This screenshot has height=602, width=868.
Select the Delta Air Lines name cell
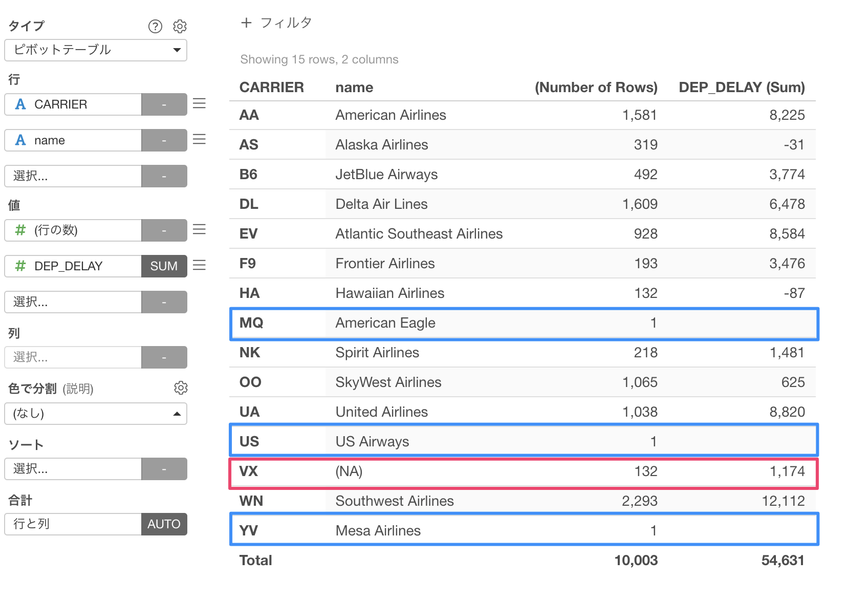point(382,204)
